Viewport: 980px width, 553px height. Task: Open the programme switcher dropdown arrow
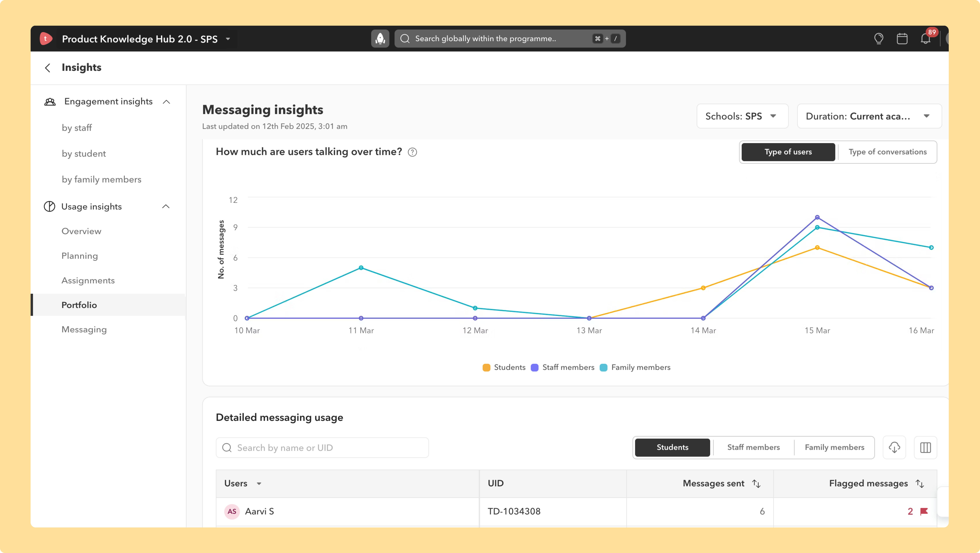[x=228, y=39]
